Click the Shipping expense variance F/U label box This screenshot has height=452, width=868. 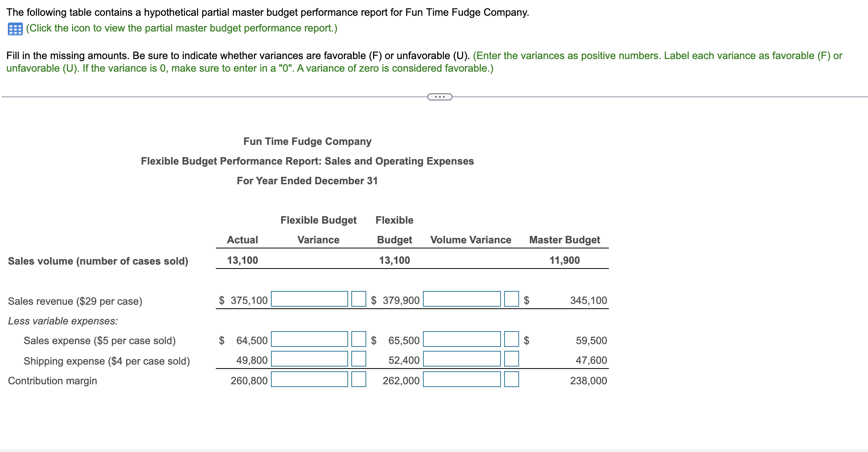359,359
